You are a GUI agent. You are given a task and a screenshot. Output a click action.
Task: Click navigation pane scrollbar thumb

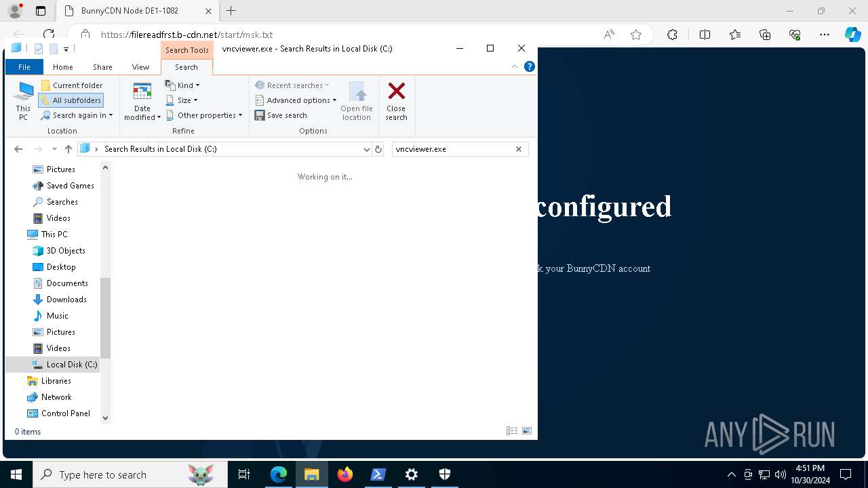pyautogui.click(x=105, y=317)
